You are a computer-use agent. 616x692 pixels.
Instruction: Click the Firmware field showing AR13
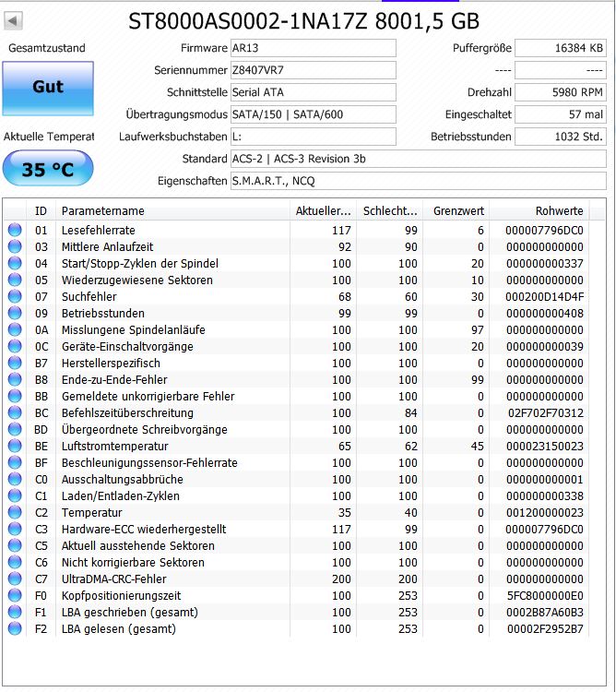pyautogui.click(x=313, y=48)
